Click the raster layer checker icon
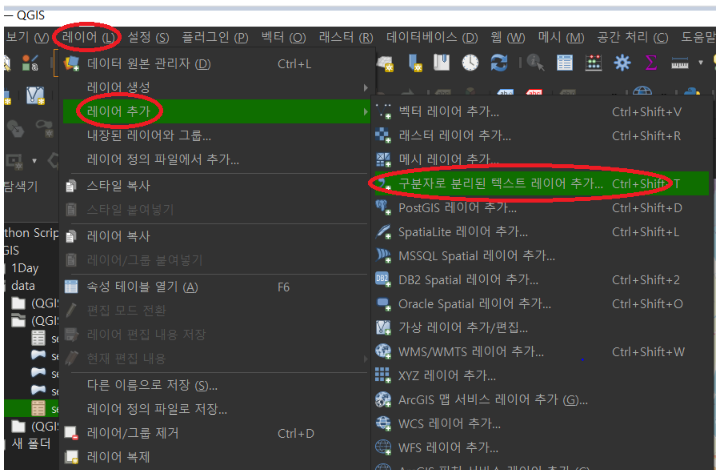Viewport: 716px width, 470px height. pyautogui.click(x=383, y=135)
